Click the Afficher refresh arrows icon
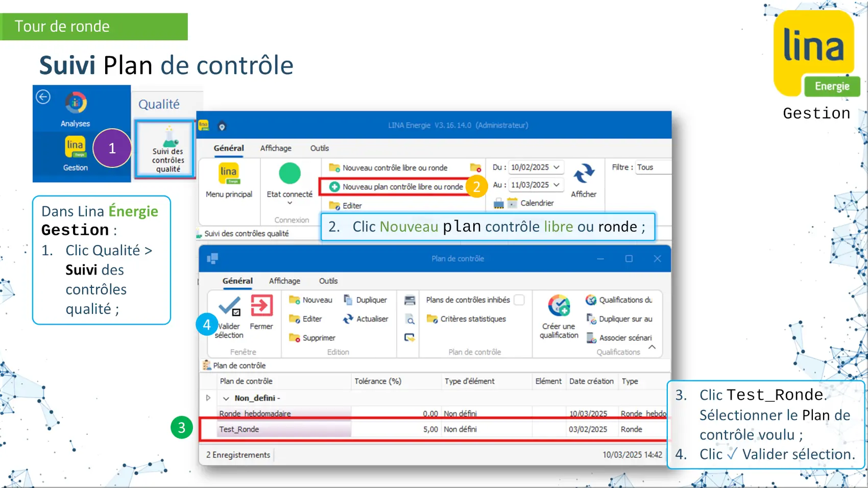The image size is (868, 488). click(584, 174)
